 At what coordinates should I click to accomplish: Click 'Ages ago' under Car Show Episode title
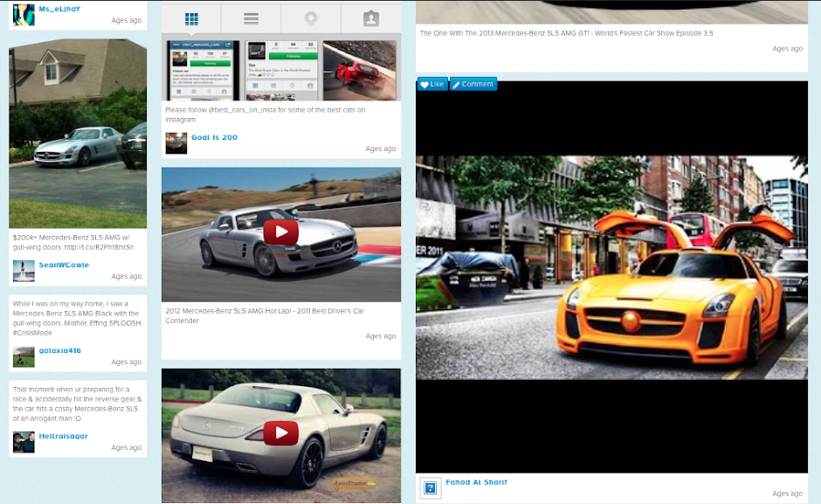(x=788, y=49)
